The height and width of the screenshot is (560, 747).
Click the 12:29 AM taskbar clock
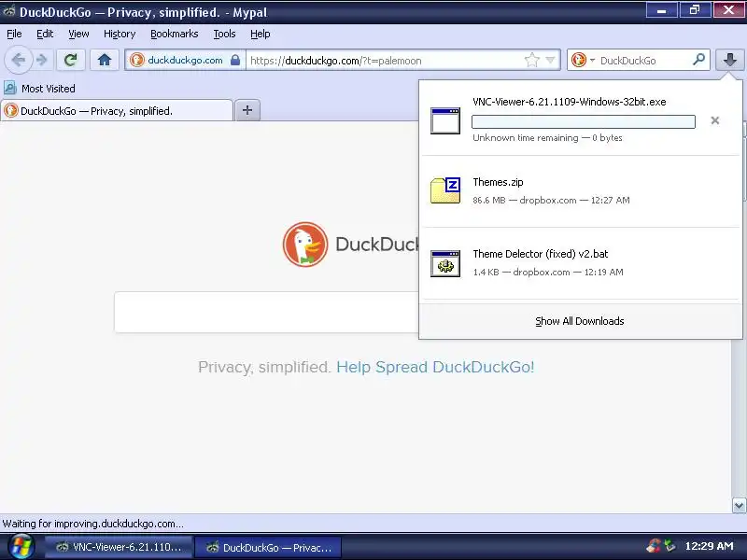709,546
